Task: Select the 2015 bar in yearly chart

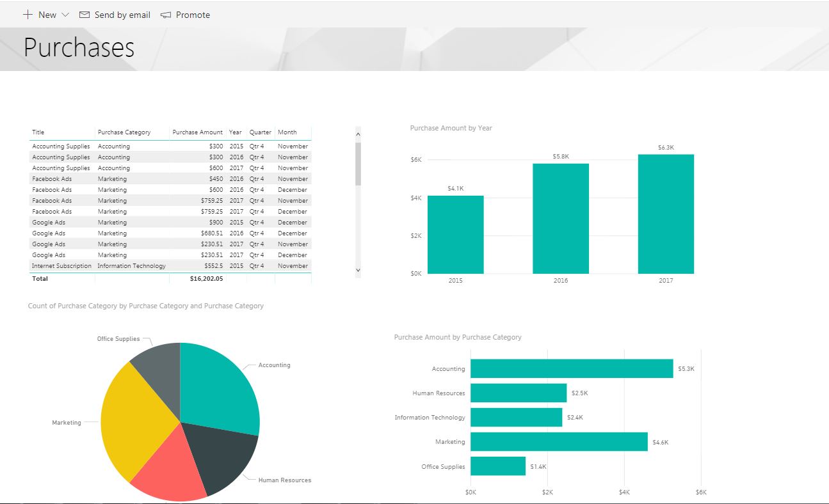Action: (455, 235)
